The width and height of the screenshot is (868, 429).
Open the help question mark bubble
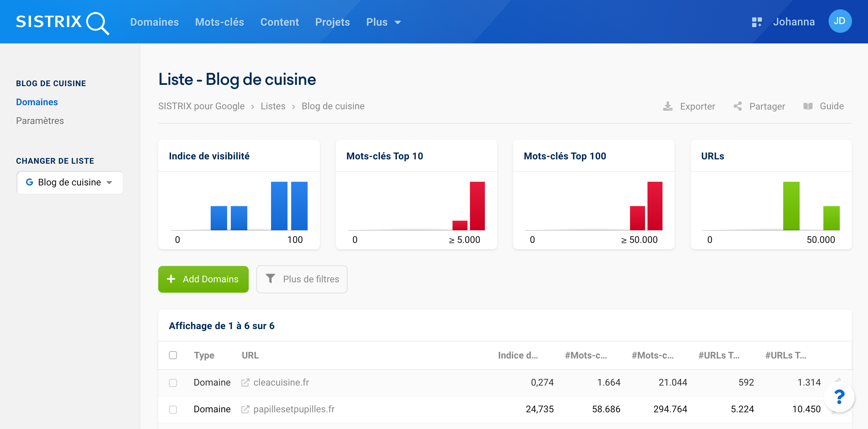(x=839, y=397)
